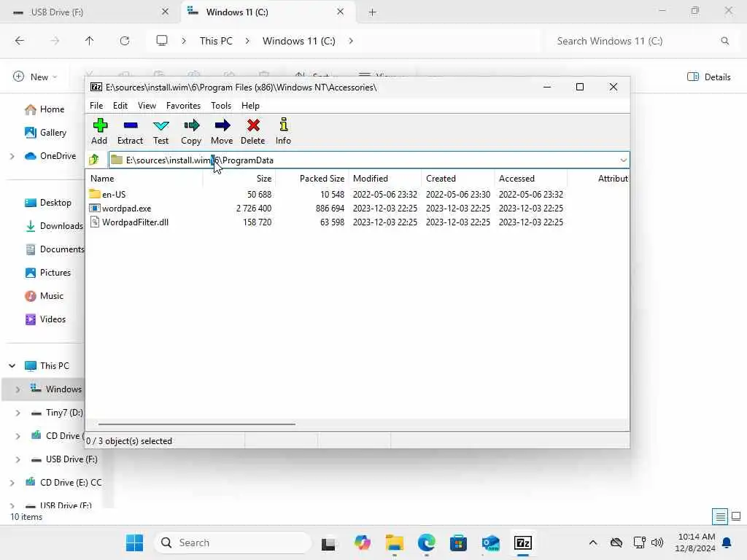Image resolution: width=747 pixels, height=560 pixels.
Task: Refresh the File Explorer view
Action: coord(124,41)
